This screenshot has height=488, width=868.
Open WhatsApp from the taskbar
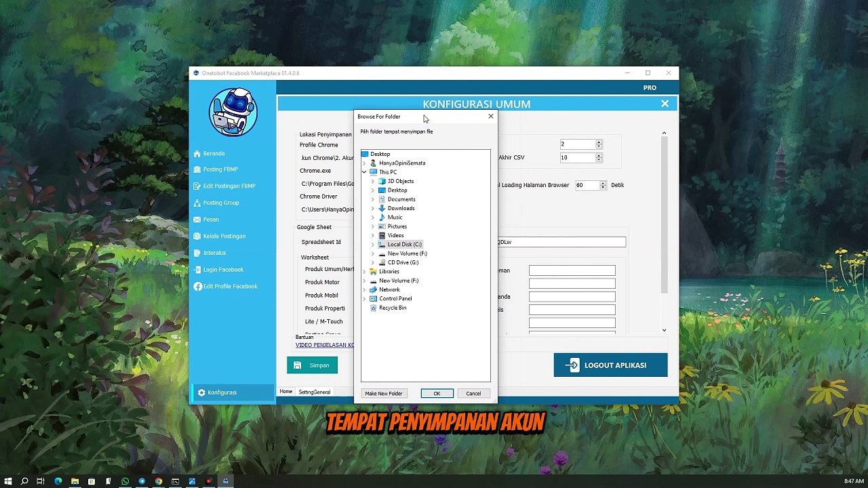(x=125, y=481)
